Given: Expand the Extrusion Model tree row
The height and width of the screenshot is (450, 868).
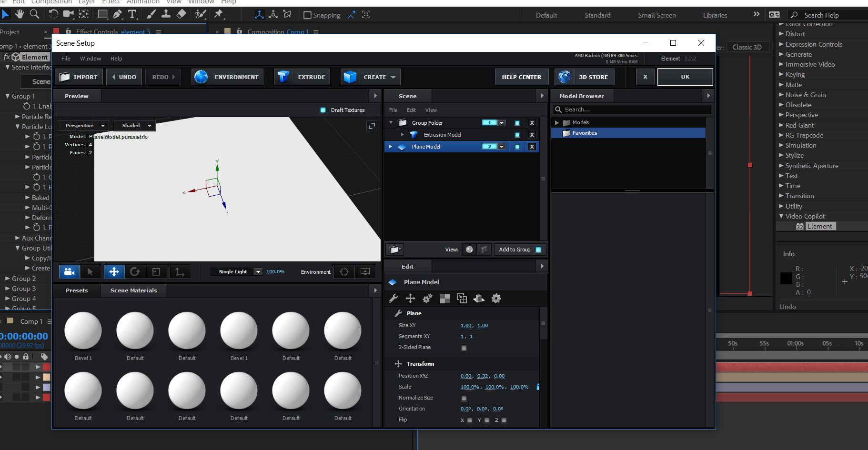Looking at the screenshot, I should pyautogui.click(x=403, y=135).
